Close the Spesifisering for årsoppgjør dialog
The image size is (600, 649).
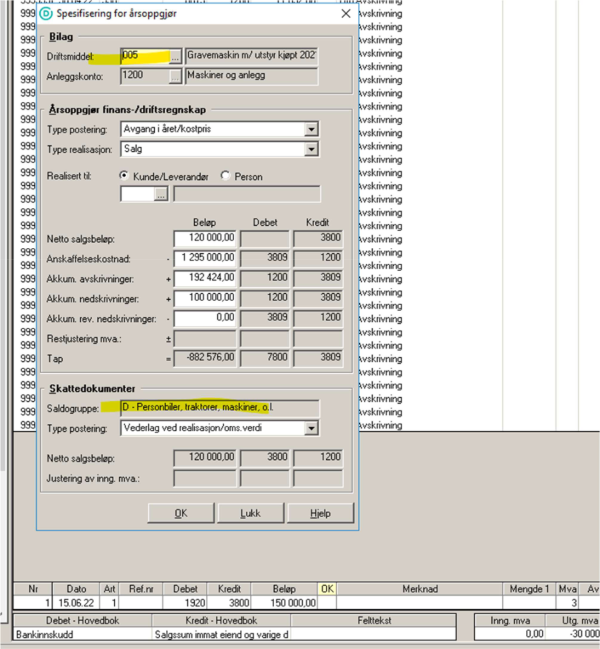coord(346,14)
